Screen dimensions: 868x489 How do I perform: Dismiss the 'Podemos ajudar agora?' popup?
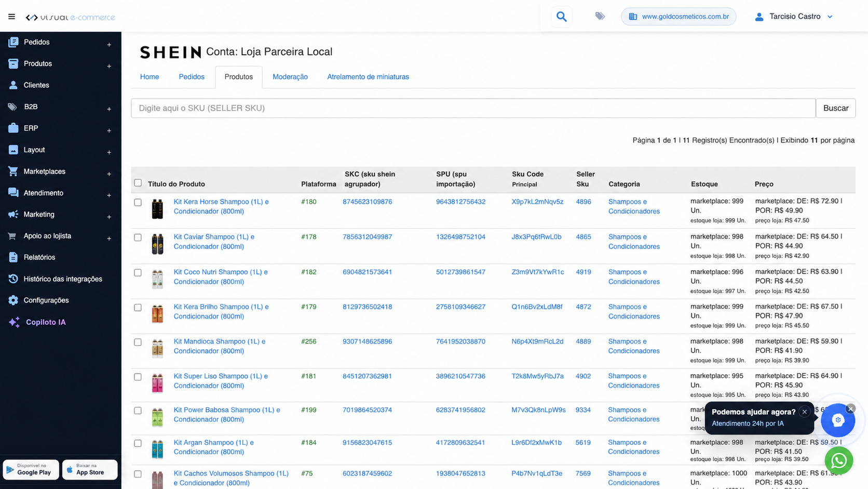tap(805, 412)
